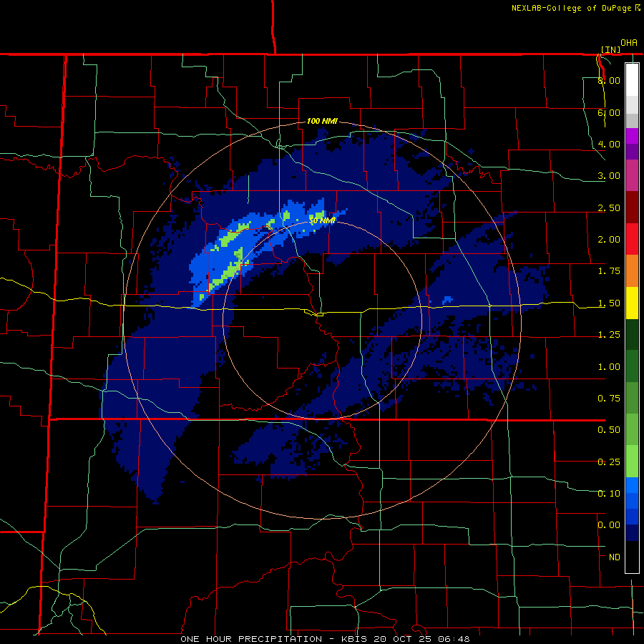This screenshot has width=644, height=644.
Task: Click the 2.00 legend value
Action: [x=609, y=240]
